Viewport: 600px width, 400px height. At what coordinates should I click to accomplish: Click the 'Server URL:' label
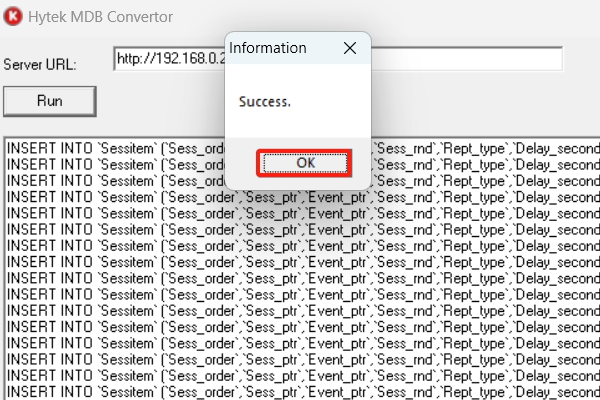click(40, 64)
